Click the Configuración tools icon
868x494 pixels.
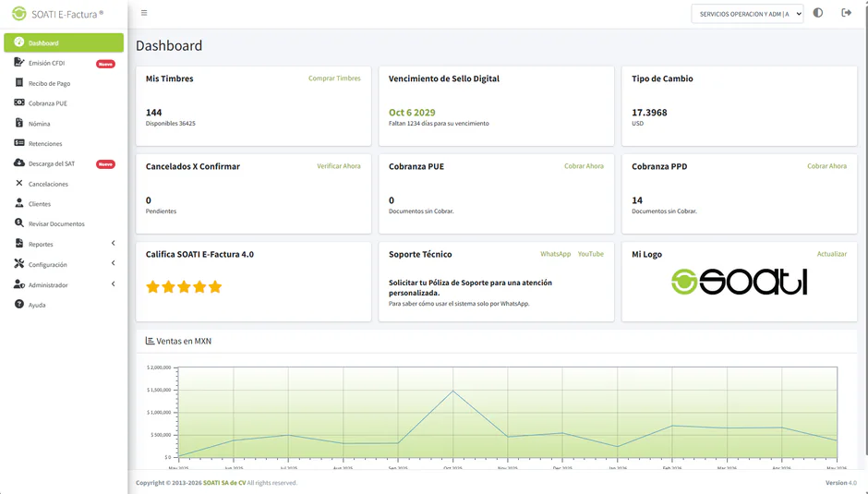[18, 263]
